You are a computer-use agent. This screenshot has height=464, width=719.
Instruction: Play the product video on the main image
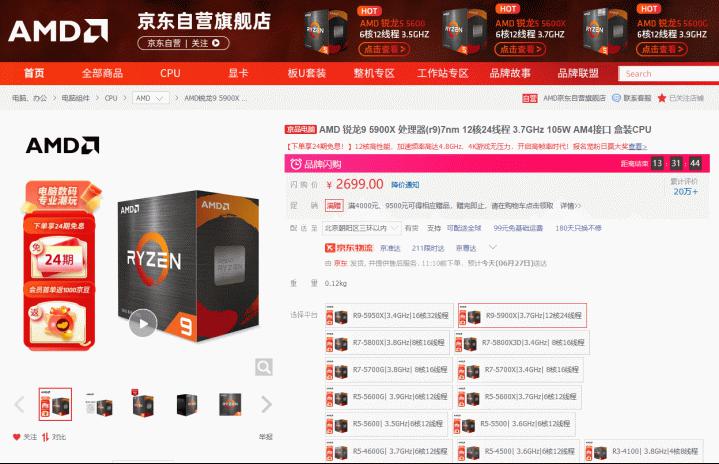click(x=143, y=323)
